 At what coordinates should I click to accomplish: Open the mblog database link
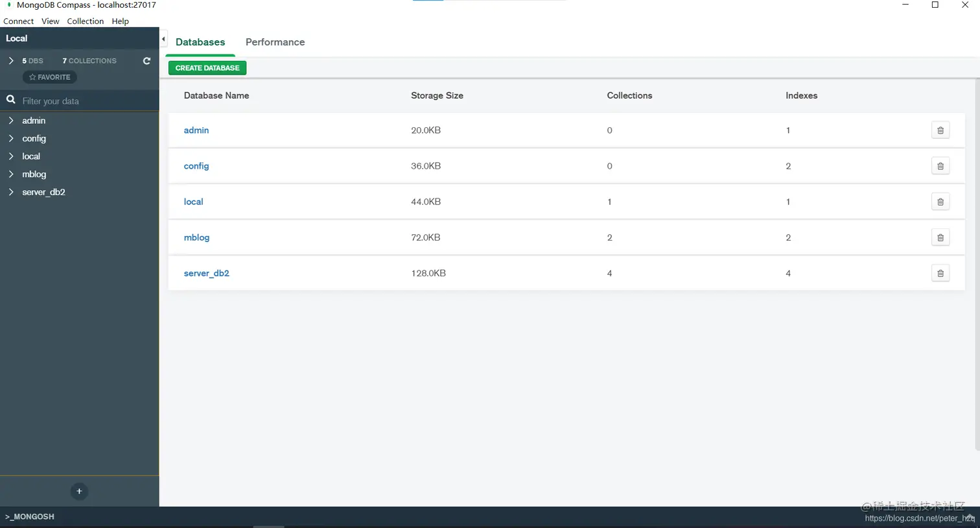click(196, 237)
